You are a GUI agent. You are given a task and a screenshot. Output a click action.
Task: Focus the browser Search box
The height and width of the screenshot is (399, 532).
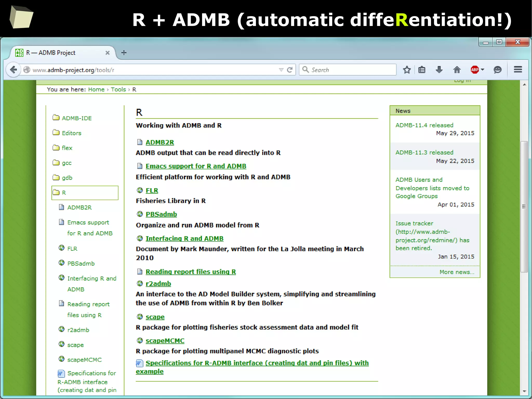point(348,70)
